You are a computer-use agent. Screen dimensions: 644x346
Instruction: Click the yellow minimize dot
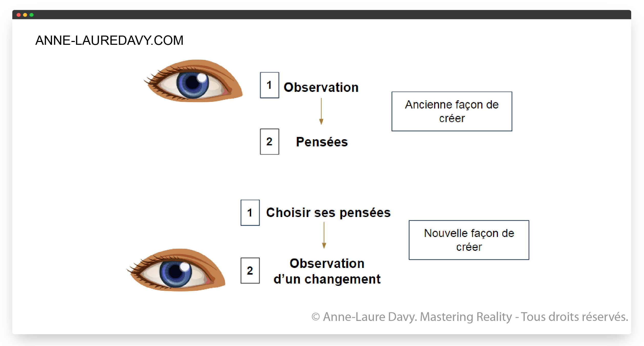(x=25, y=15)
